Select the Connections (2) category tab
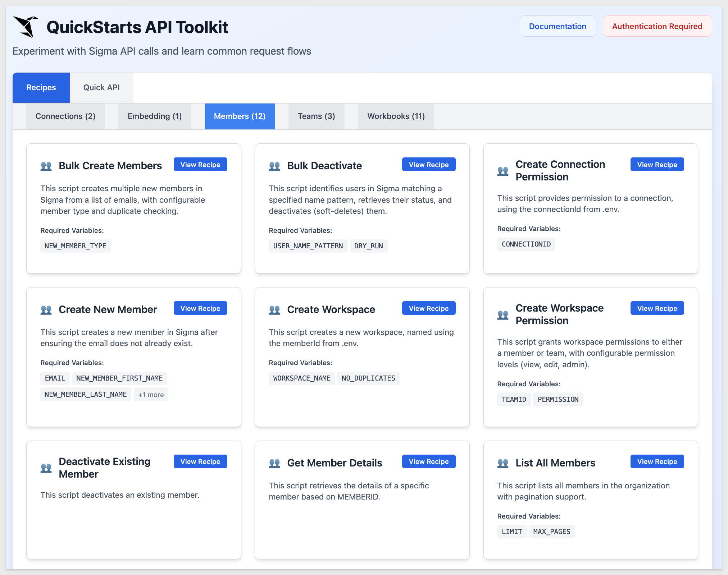728x575 pixels. (65, 116)
